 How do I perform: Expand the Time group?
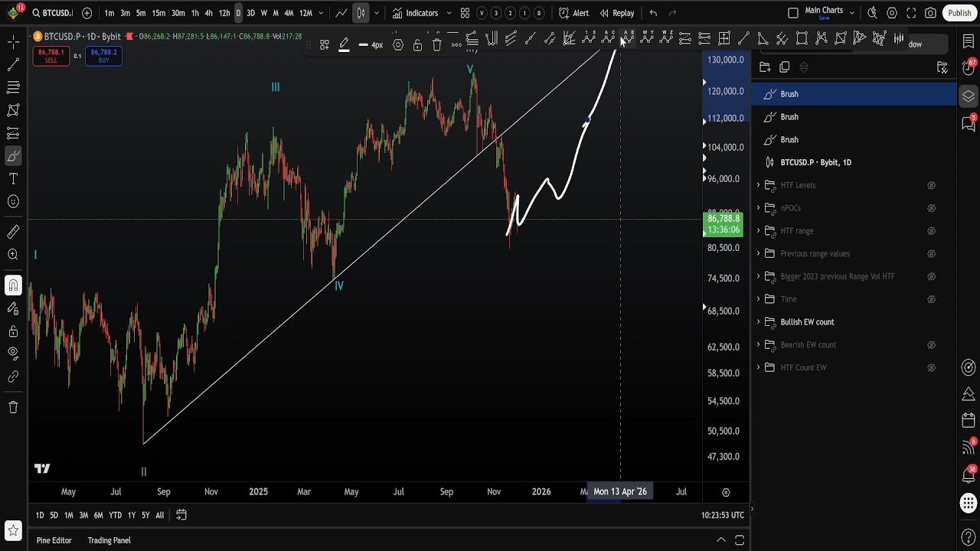(759, 299)
